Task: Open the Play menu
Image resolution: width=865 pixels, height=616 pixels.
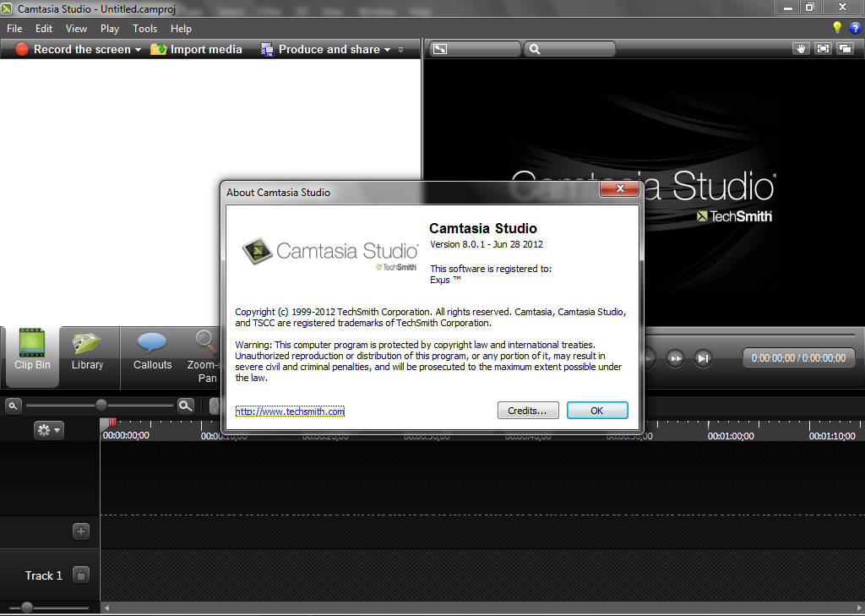Action: click(109, 29)
